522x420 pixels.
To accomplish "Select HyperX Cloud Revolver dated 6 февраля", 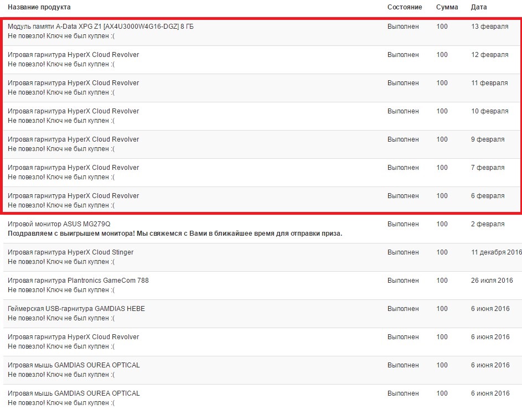I will [x=73, y=196].
